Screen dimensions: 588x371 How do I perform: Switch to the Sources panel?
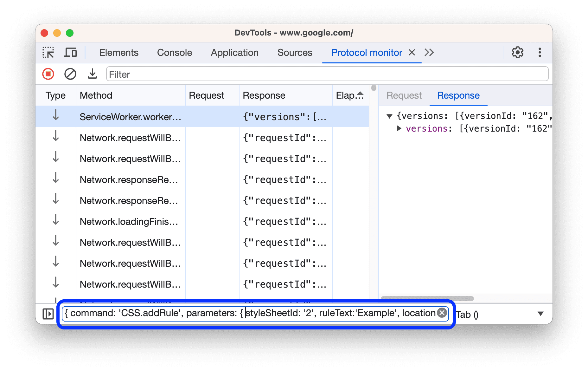294,52
